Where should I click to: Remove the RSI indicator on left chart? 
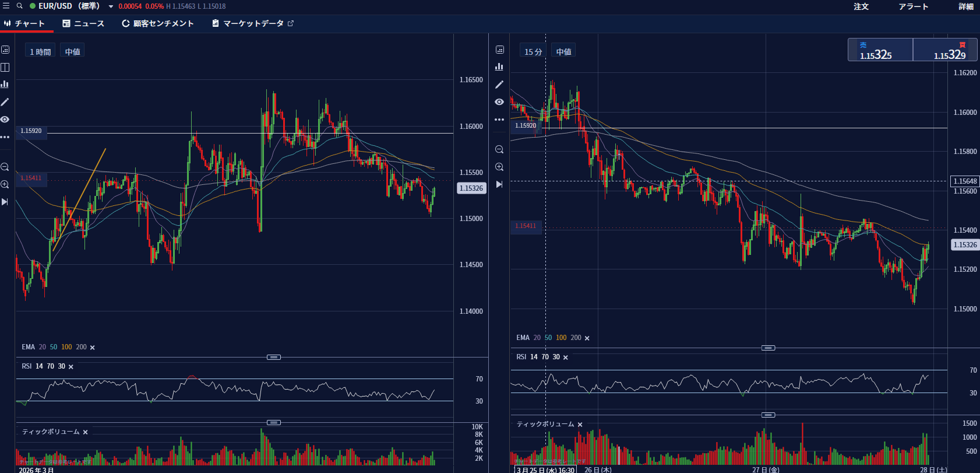71,367
